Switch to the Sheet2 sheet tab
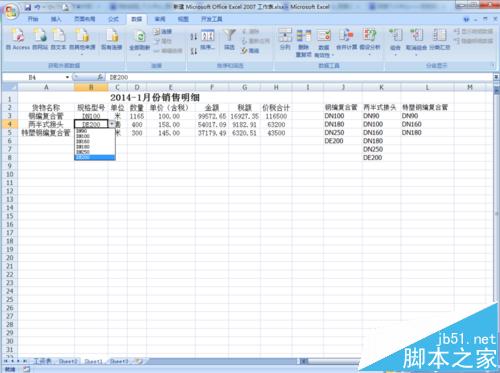 (68, 361)
